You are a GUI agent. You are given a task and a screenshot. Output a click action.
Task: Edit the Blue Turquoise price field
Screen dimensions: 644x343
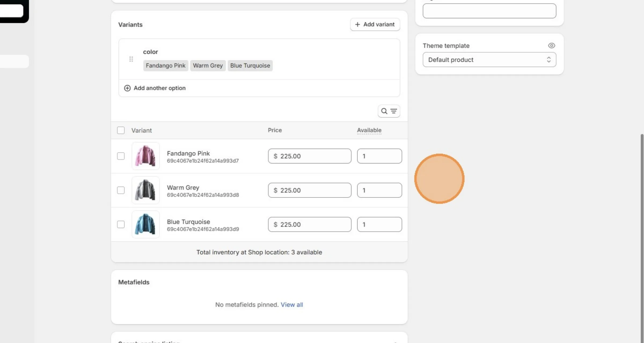coord(310,224)
